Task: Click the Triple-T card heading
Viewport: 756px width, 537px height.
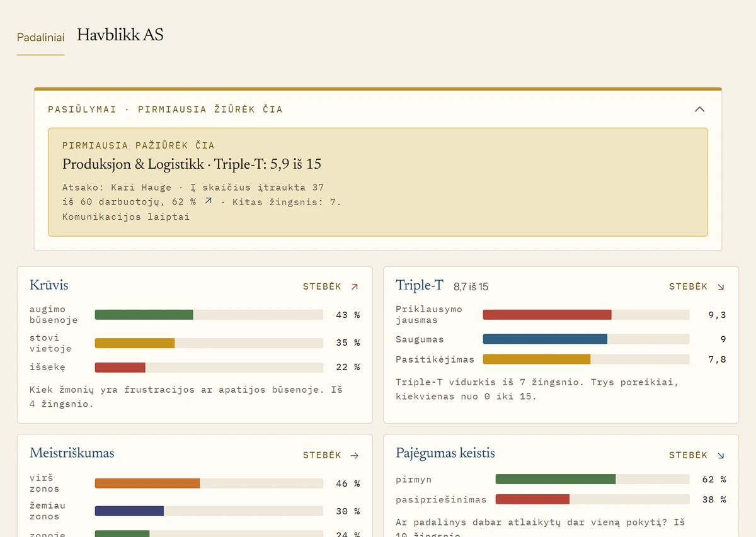Action: tap(420, 285)
